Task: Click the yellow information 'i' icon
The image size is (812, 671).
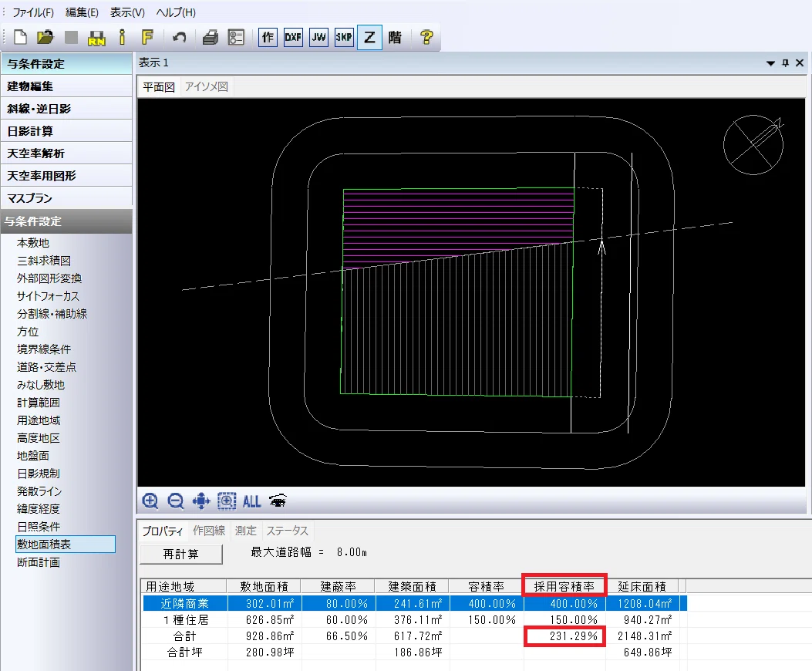Action: [x=122, y=37]
